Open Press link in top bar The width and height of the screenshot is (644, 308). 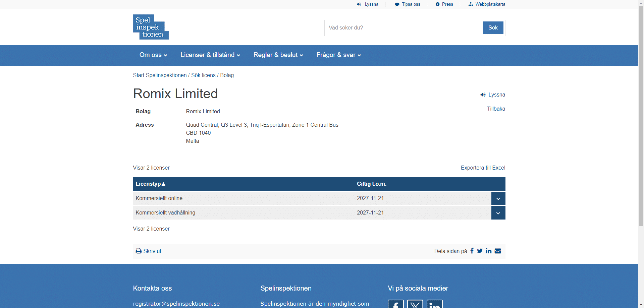tap(447, 4)
